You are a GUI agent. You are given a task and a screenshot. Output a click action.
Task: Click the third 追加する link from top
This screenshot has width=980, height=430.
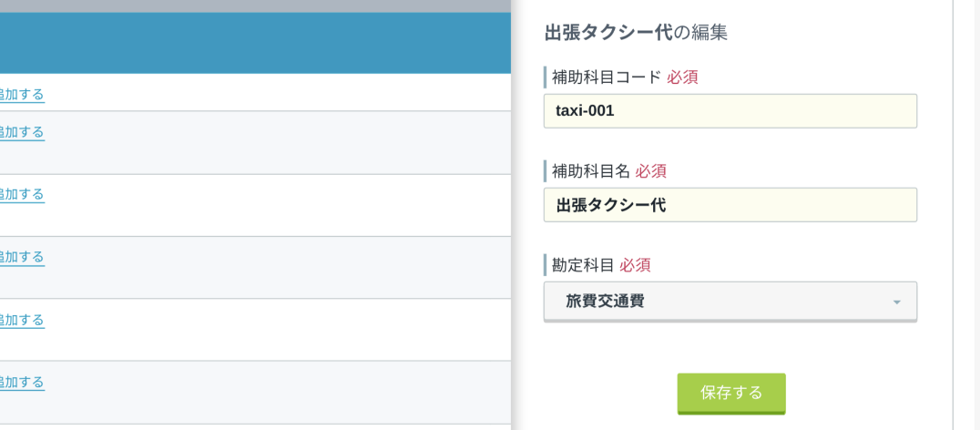[22, 194]
